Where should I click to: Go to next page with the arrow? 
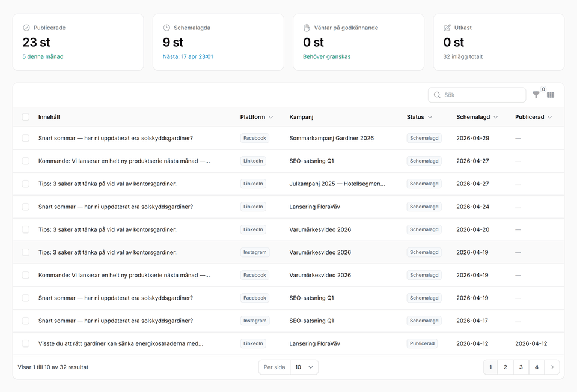(x=552, y=367)
